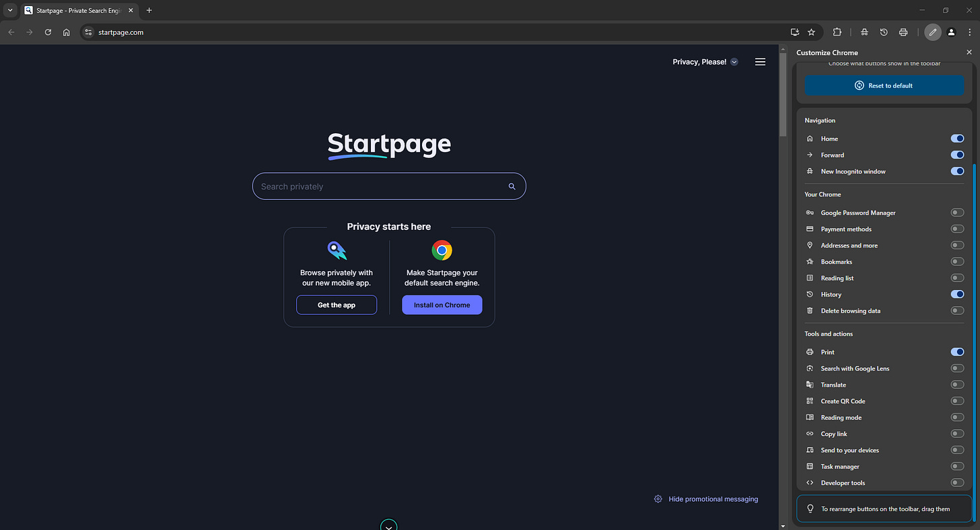Screen dimensions: 980x530
Task: Enable Addresses and more toggle
Action: pos(957,245)
